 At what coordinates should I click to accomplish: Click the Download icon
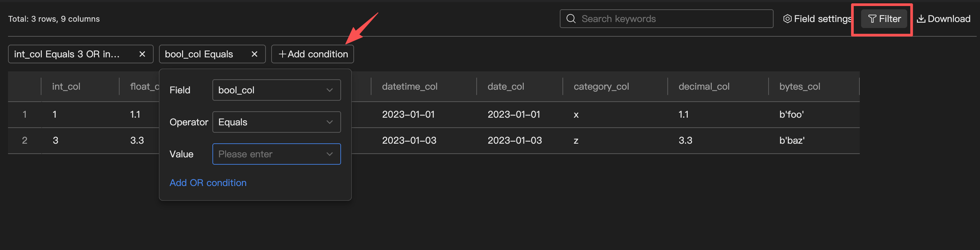point(921,19)
